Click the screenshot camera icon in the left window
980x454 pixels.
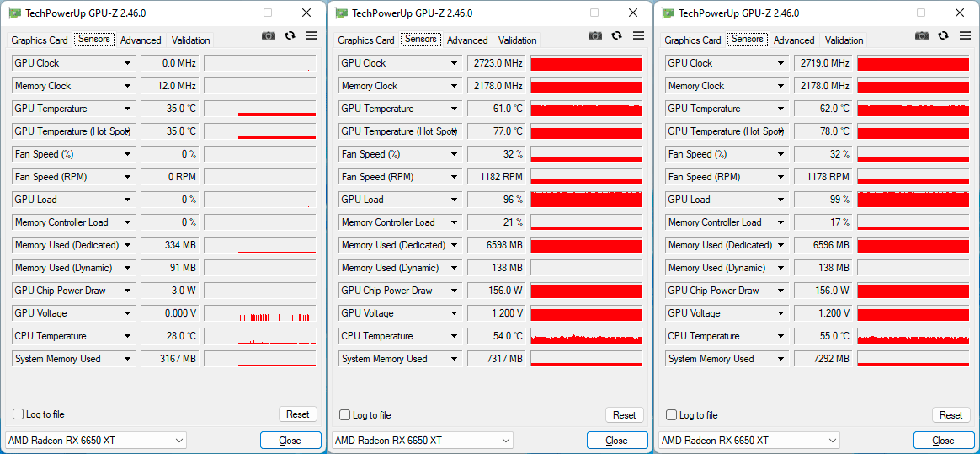(x=269, y=35)
